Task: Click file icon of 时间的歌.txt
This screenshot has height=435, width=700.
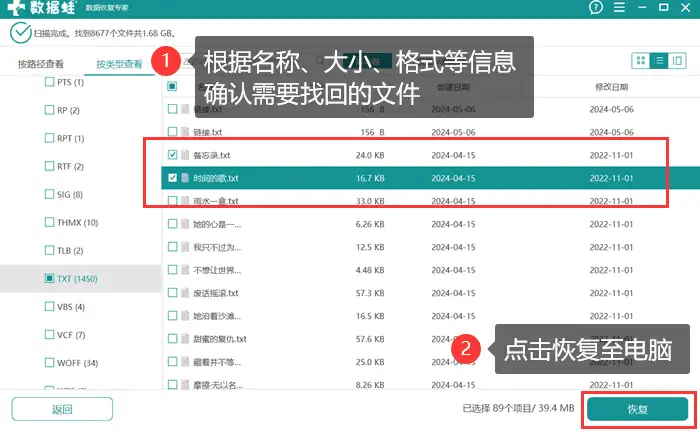Action: [x=185, y=178]
